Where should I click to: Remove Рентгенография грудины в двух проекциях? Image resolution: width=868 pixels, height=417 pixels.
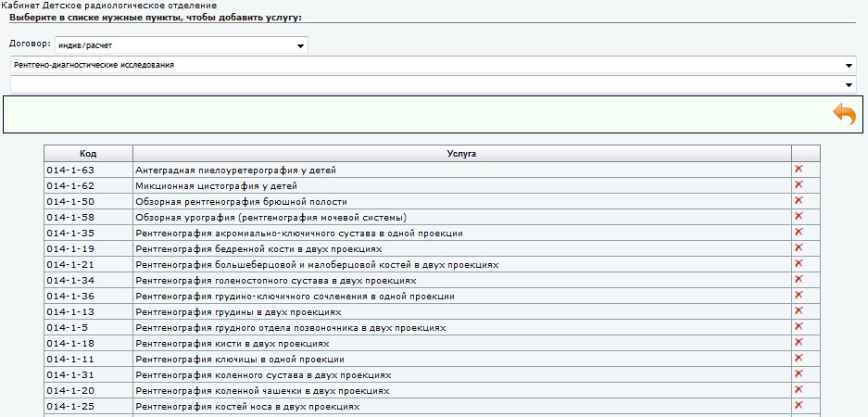pos(799,311)
